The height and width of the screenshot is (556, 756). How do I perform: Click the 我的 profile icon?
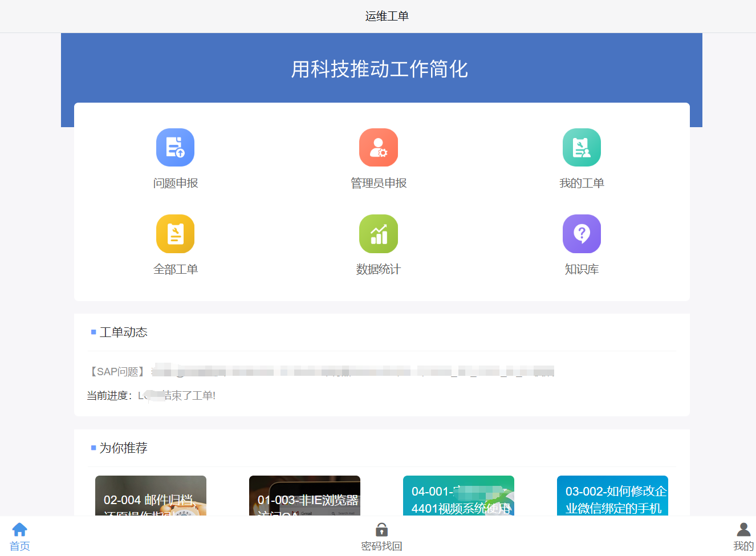coord(743,529)
